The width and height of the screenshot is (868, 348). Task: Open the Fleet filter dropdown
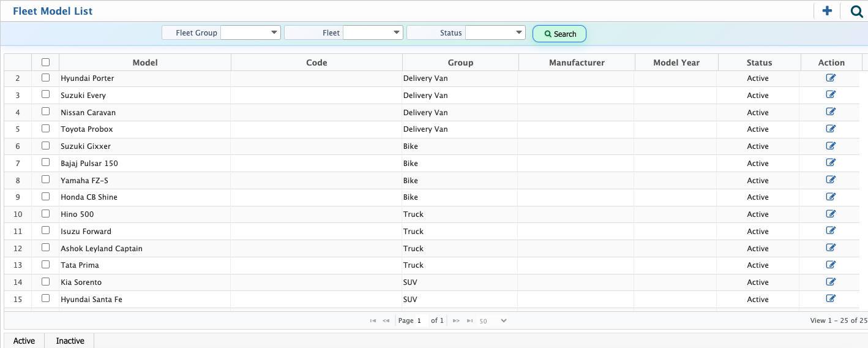(x=373, y=32)
